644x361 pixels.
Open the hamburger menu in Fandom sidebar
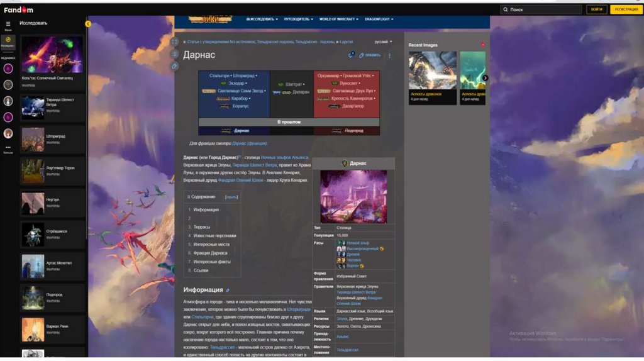[8, 24]
